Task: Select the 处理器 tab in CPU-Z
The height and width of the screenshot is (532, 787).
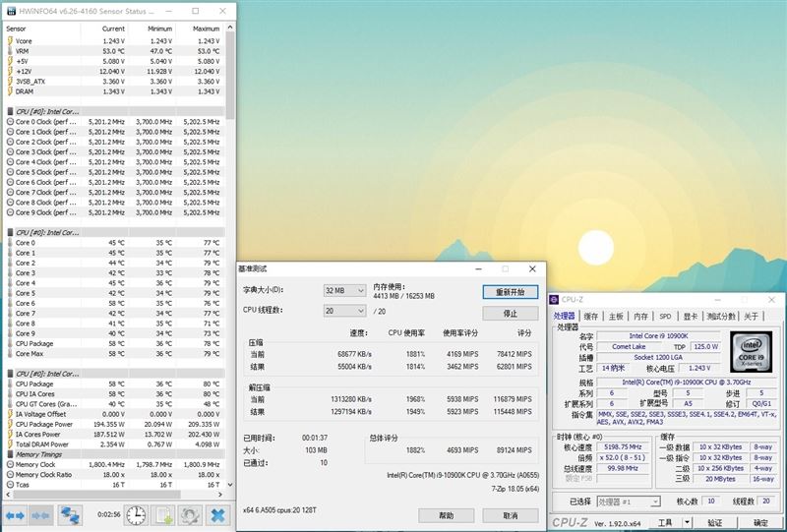Action: (564, 316)
